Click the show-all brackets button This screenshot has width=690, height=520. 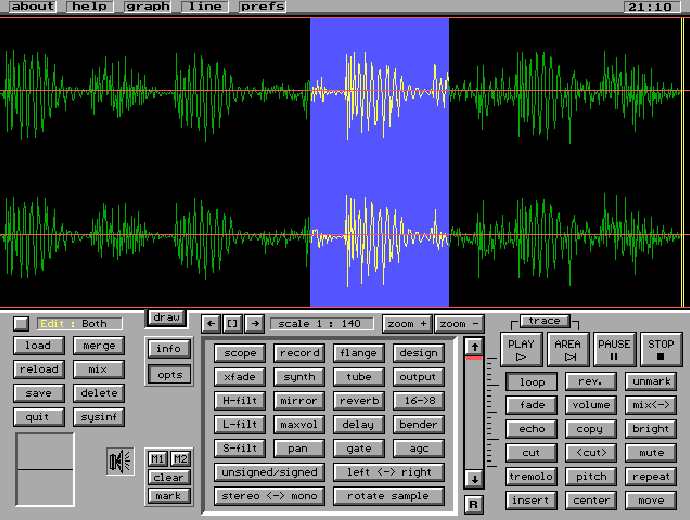[x=233, y=324]
